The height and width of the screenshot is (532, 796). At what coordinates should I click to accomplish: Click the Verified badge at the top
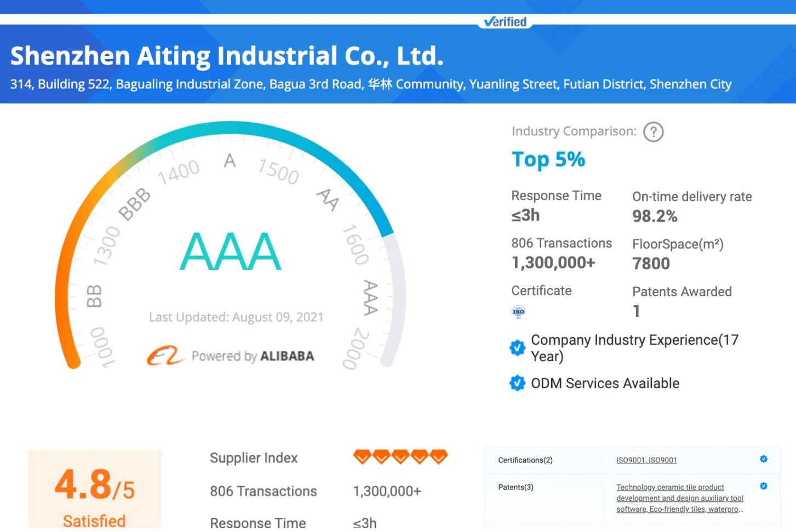tap(505, 22)
